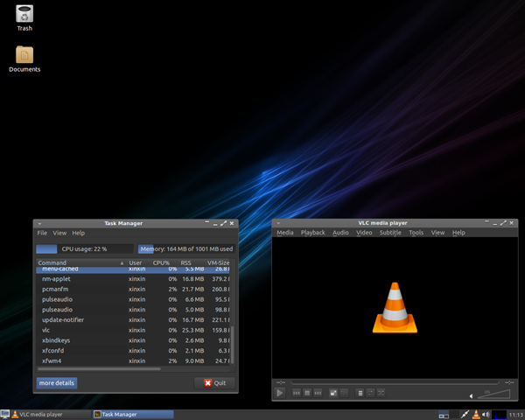525x420 pixels.
Task: Open the Trash desktop icon
Action: (x=24, y=16)
